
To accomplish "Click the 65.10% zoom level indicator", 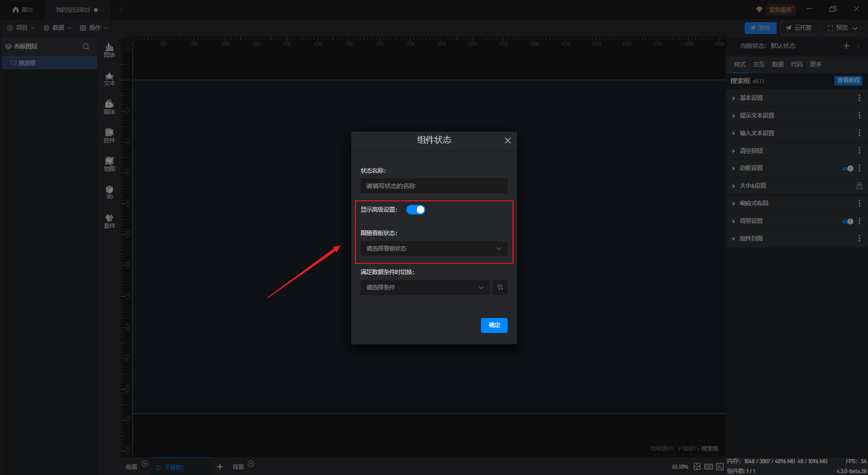I will 680,467.
